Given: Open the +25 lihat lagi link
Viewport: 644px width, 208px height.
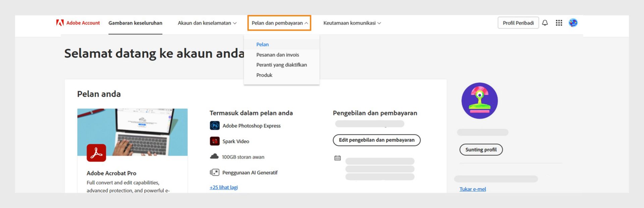Looking at the screenshot, I should coord(224,188).
